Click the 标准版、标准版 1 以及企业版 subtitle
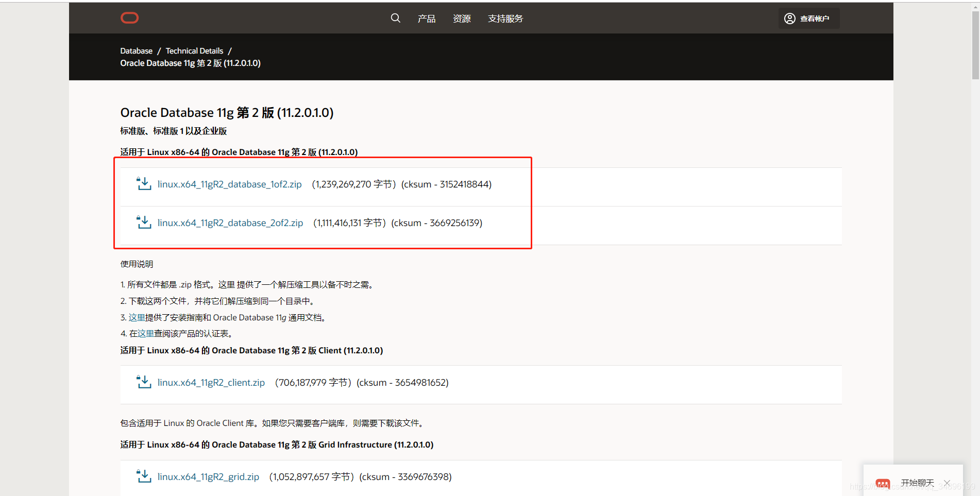Screen dimensions: 980x496 click(x=174, y=131)
